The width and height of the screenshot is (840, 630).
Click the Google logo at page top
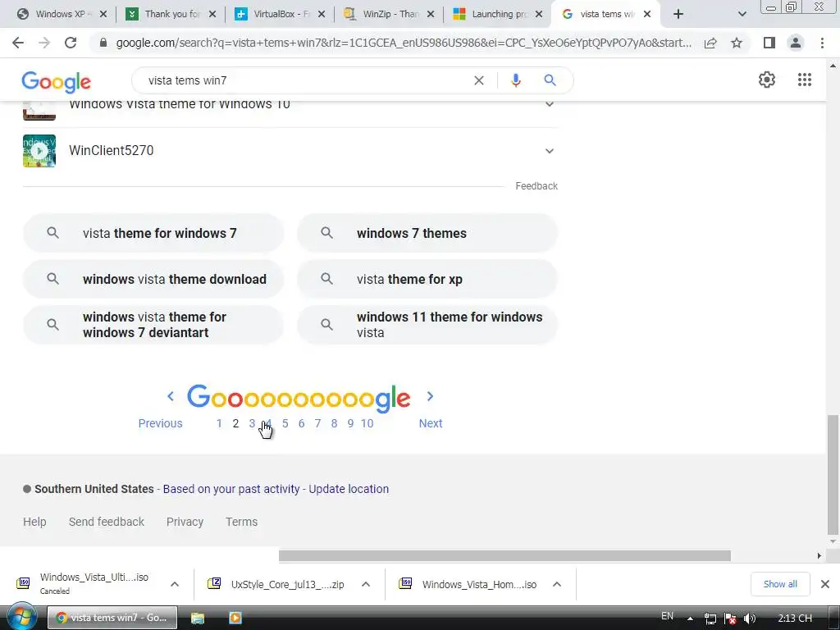[57, 82]
